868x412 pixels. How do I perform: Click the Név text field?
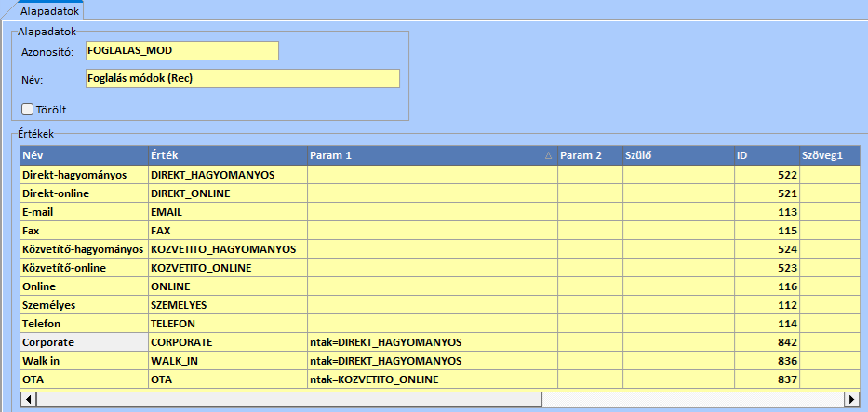[242, 78]
